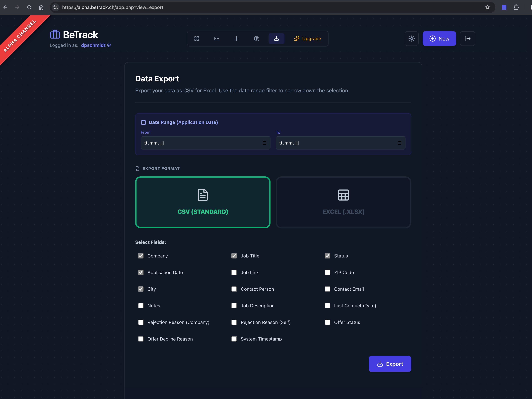The width and height of the screenshot is (532, 399).
Task: Open the bar chart statistics view
Action: tap(236, 39)
